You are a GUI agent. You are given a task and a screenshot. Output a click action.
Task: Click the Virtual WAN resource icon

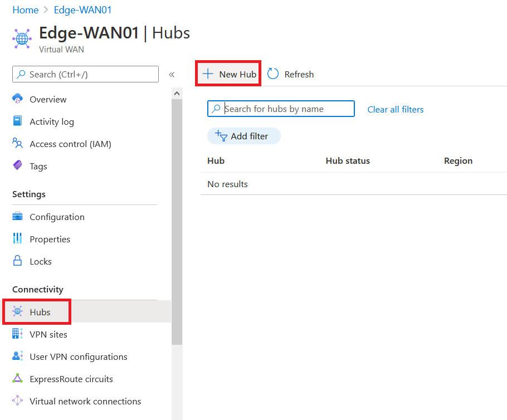coord(22,39)
